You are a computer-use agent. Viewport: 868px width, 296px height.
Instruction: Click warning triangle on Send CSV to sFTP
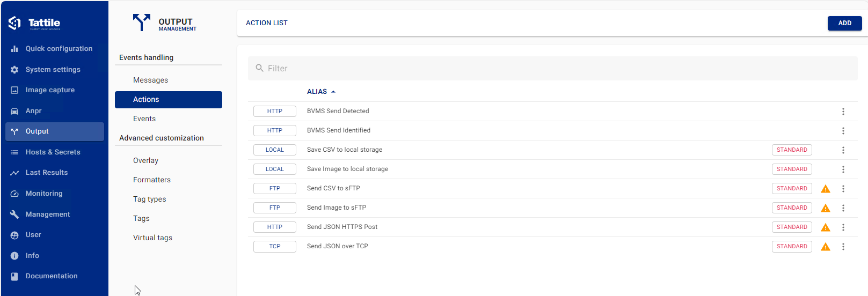tap(826, 189)
